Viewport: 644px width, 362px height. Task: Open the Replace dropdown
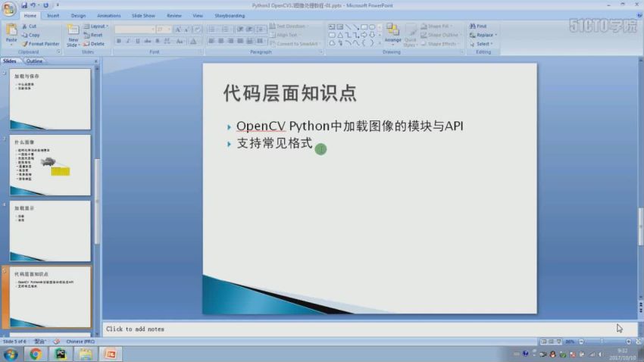pos(483,35)
